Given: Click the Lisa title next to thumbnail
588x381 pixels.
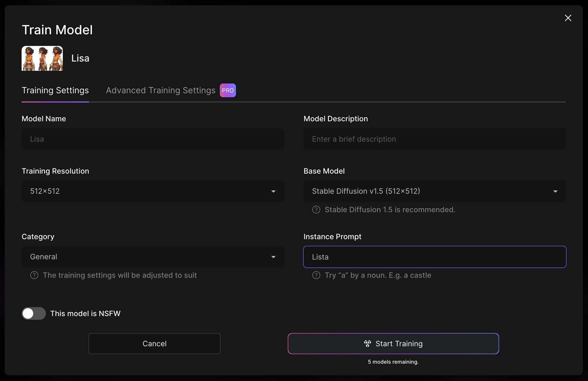Looking at the screenshot, I should coord(80,58).
